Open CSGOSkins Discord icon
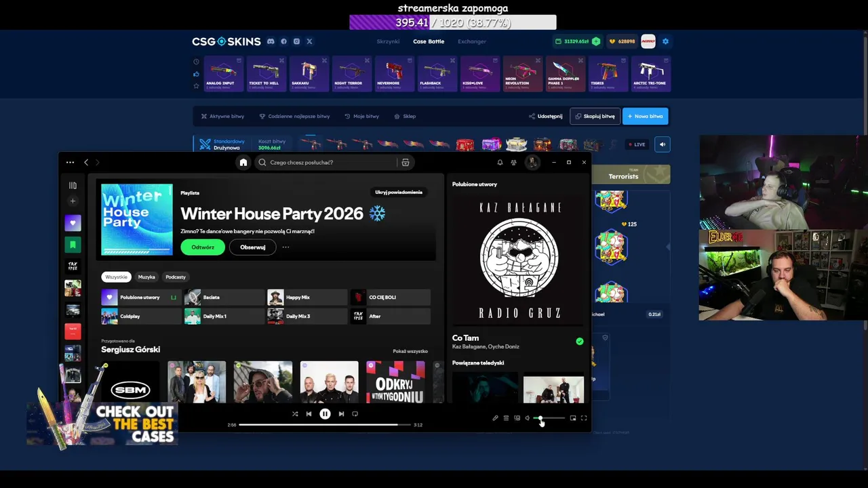The height and width of the screenshot is (488, 868). pyautogui.click(x=271, y=41)
